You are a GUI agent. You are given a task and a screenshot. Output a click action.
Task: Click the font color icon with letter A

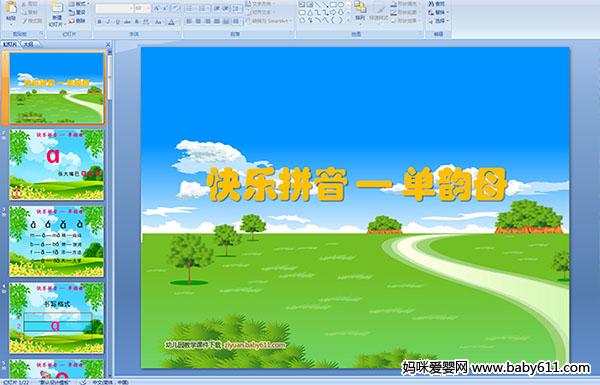tap(171, 22)
